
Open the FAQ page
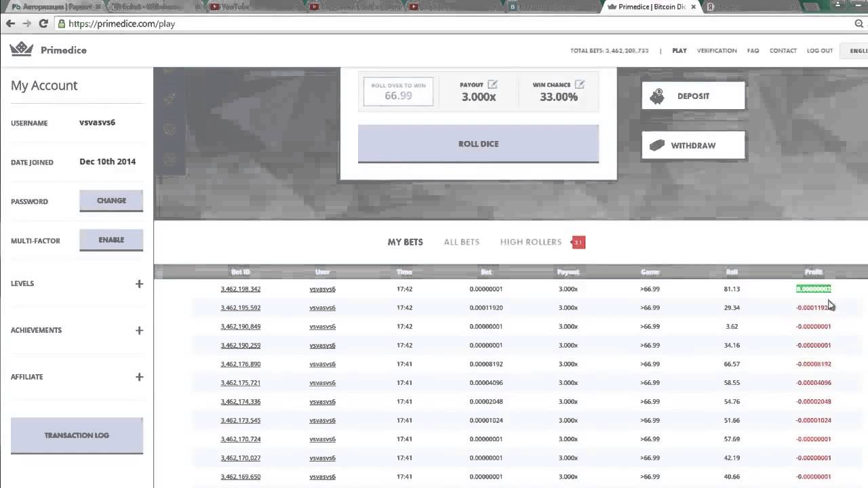(753, 51)
